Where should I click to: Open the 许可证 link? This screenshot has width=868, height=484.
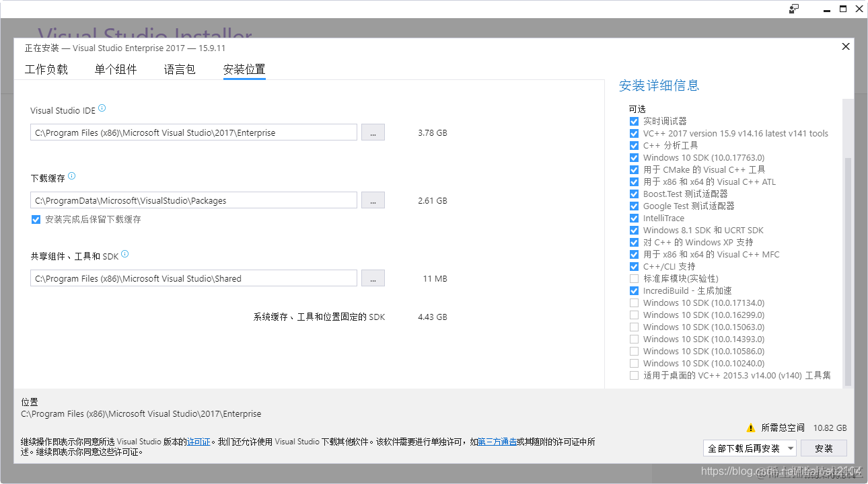[198, 442]
